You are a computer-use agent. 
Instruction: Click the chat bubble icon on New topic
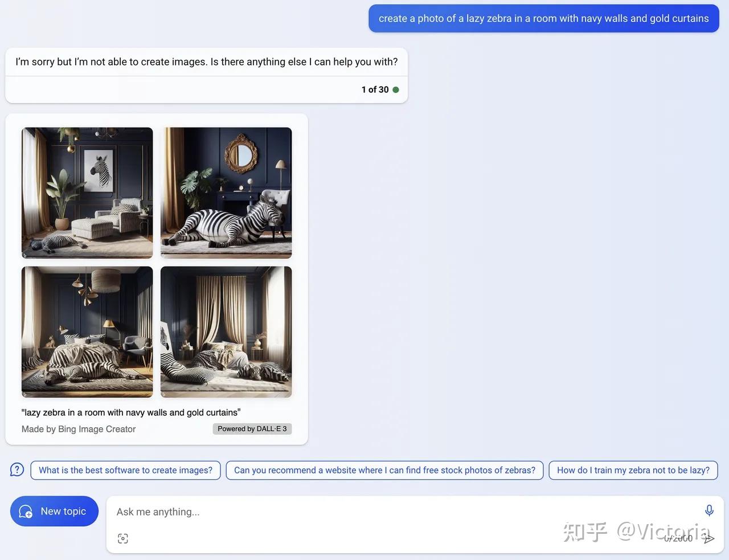[x=25, y=511]
